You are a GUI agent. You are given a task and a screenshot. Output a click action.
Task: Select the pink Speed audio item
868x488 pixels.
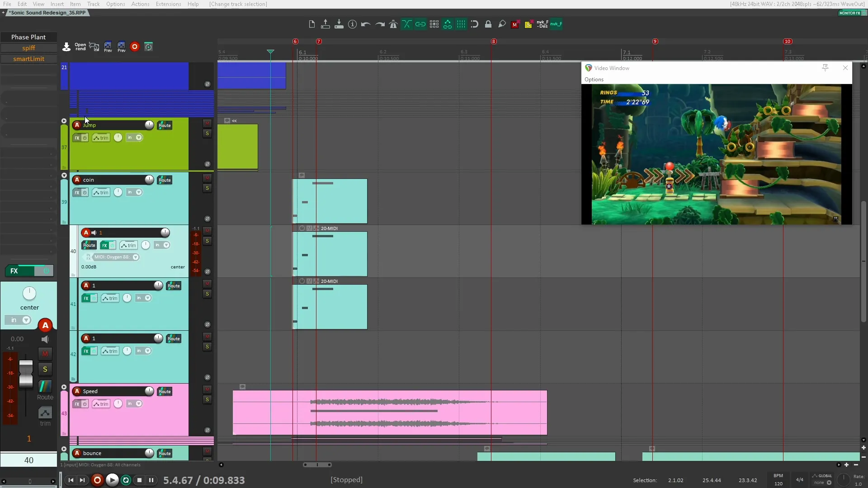click(390, 413)
